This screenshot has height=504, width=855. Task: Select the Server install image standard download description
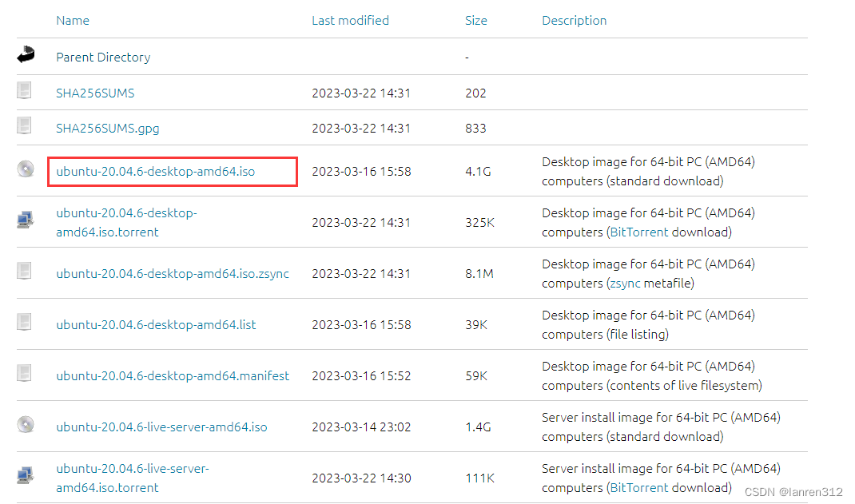pyautogui.click(x=661, y=427)
